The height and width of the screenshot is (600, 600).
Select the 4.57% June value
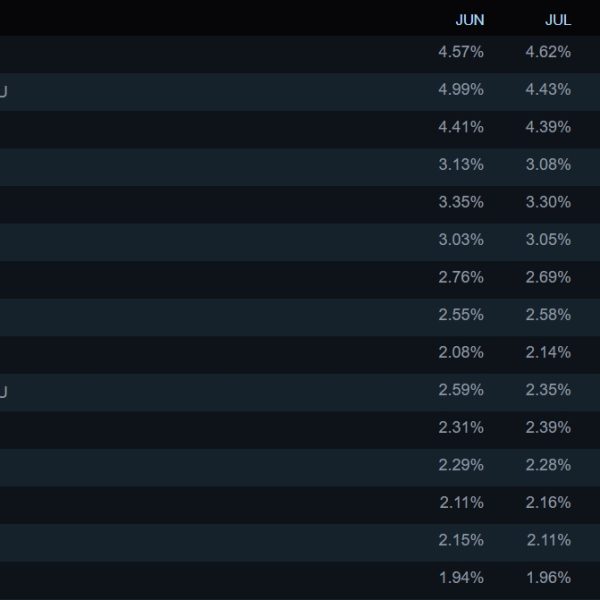[x=461, y=52]
